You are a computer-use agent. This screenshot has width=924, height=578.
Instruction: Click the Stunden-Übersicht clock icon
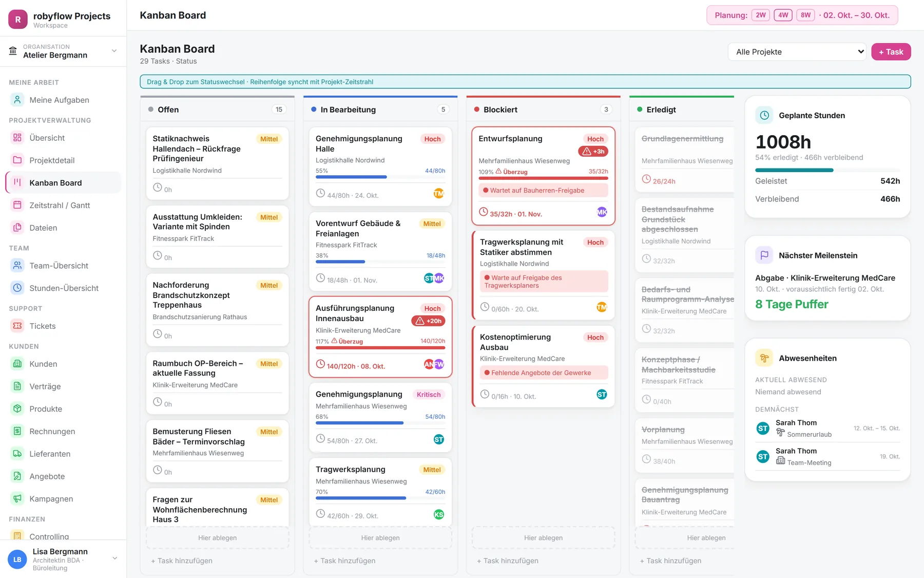pyautogui.click(x=17, y=288)
